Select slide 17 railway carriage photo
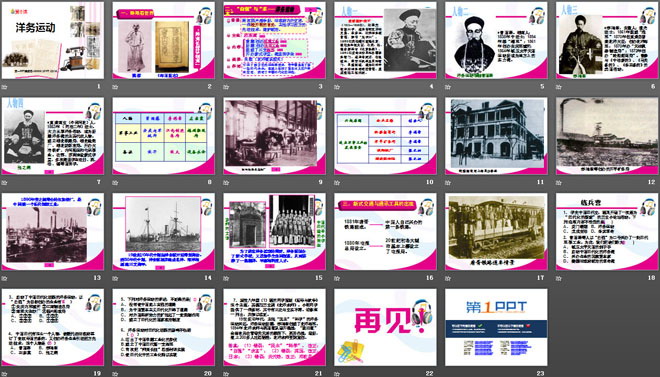 coord(496,231)
